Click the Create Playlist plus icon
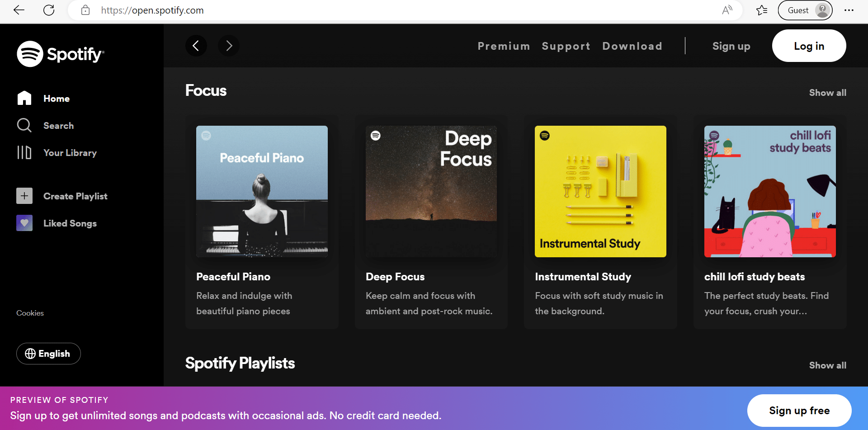The width and height of the screenshot is (868, 430). [24, 196]
